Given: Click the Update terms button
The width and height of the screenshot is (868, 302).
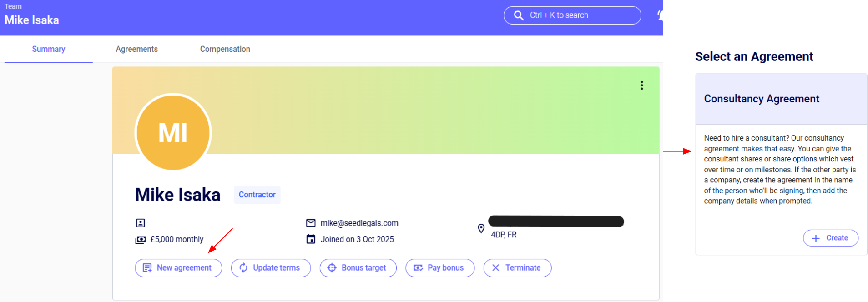Looking at the screenshot, I should [271, 268].
